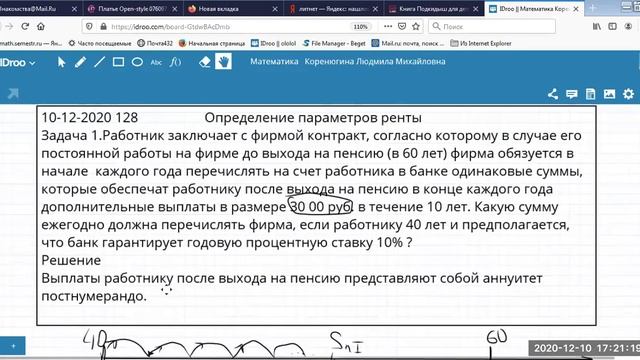
Task: Click the forward navigation arrow
Action: (x=9, y=27)
